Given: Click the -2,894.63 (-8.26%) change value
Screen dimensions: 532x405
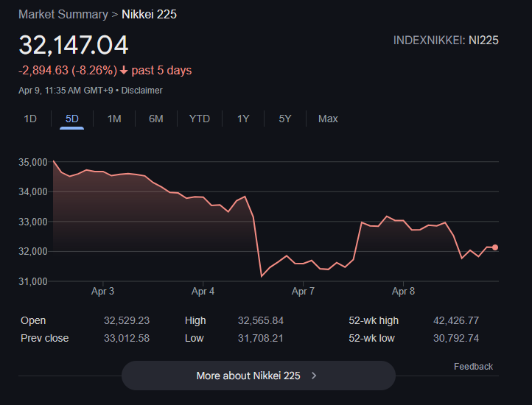Looking at the screenshot, I should coord(68,70).
